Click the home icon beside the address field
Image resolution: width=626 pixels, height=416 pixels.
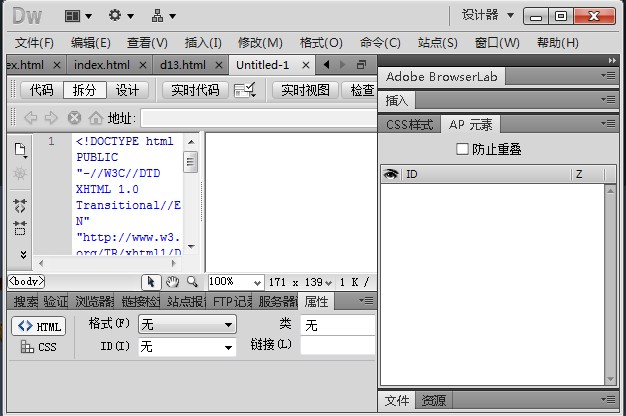click(94, 117)
